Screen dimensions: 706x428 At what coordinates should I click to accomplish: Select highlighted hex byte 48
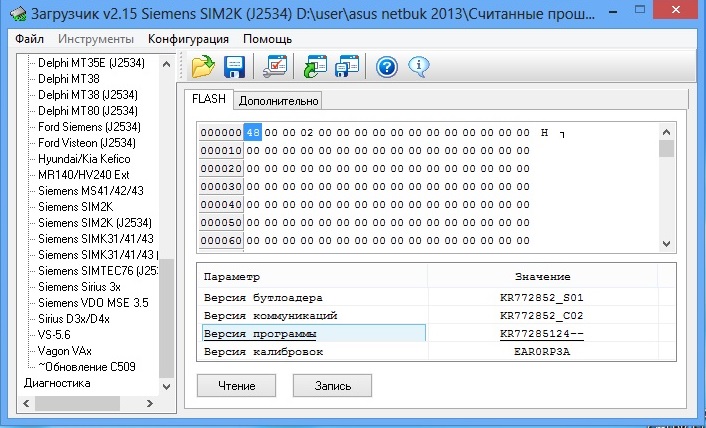[253, 132]
